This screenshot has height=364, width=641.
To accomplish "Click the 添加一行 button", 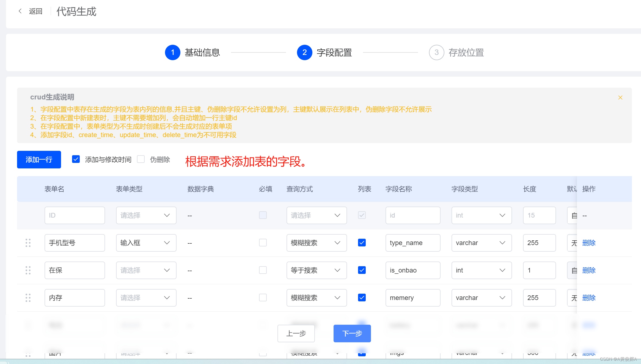I will pyautogui.click(x=39, y=160).
